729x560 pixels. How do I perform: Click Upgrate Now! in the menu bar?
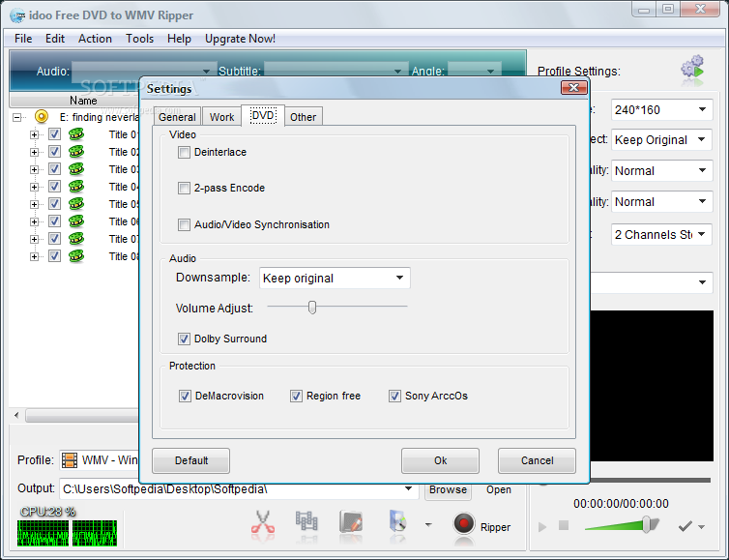coord(240,39)
